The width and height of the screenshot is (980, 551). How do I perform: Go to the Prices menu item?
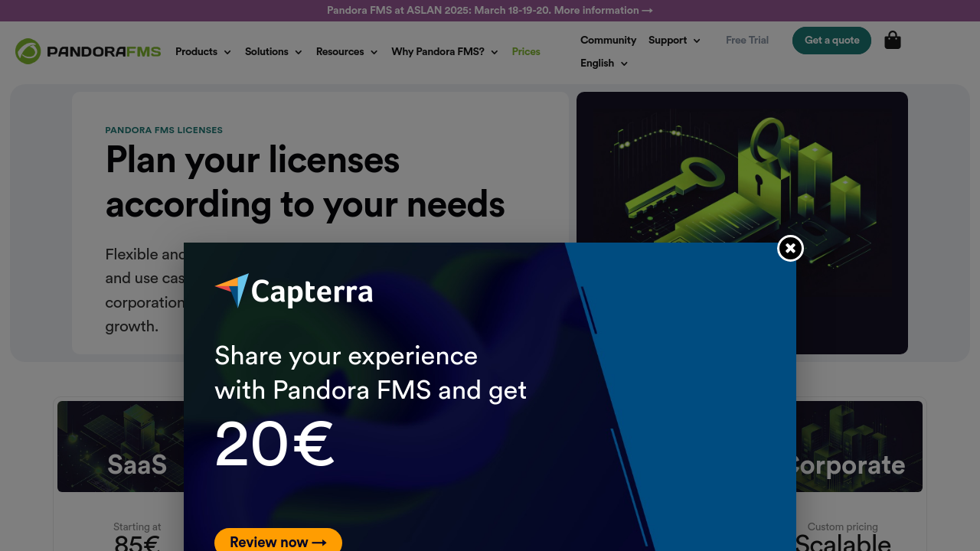[x=526, y=52]
